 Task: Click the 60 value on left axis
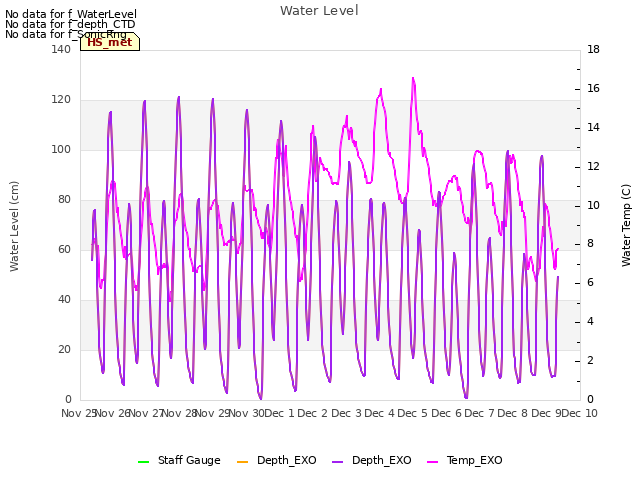(64, 249)
